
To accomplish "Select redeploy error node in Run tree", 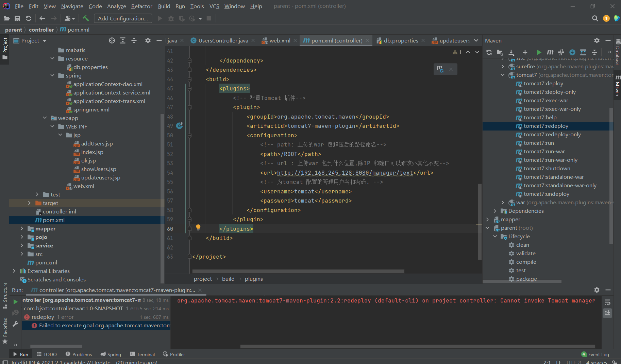I will 96,317.
